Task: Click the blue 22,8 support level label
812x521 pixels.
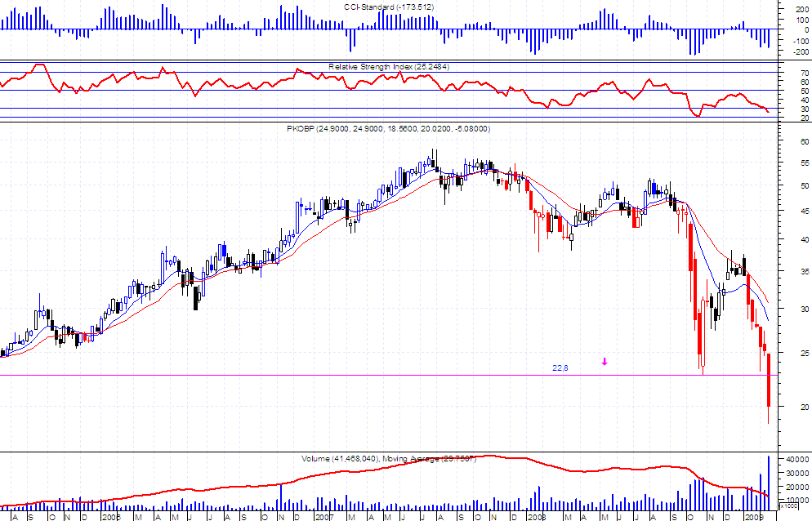Action: click(560, 368)
